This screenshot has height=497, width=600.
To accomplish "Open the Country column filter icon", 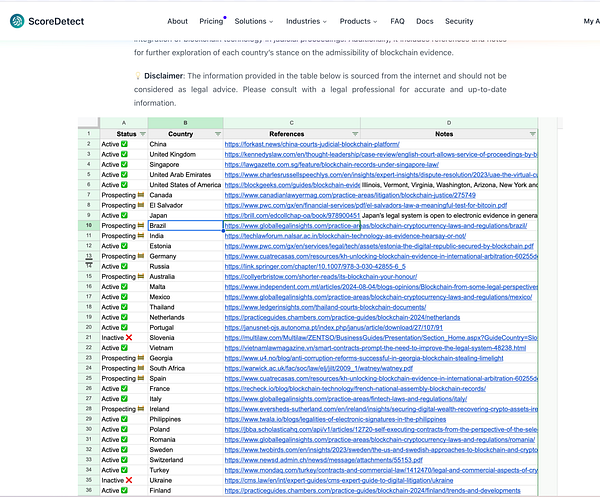I will tap(218, 134).
